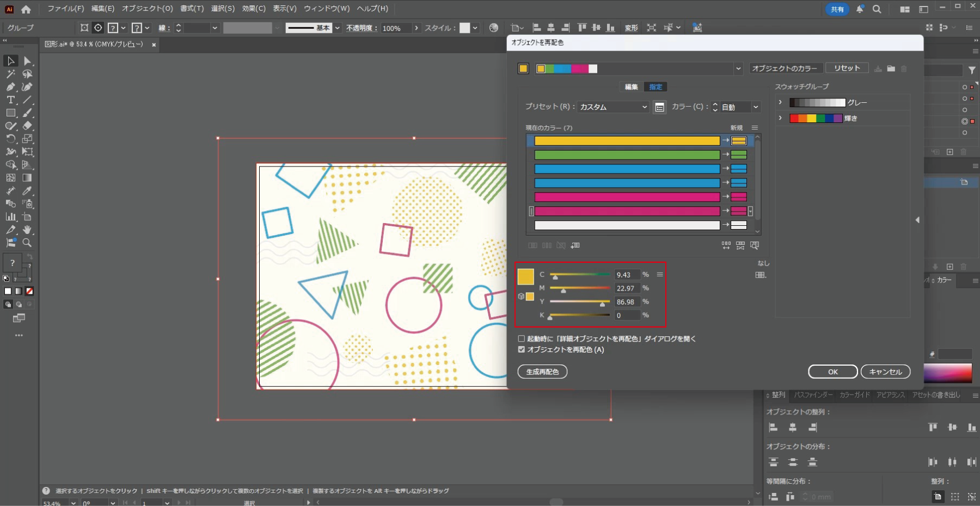This screenshot has height=506, width=980.
Task: Open the color group dropdown arrow
Action: (x=738, y=69)
